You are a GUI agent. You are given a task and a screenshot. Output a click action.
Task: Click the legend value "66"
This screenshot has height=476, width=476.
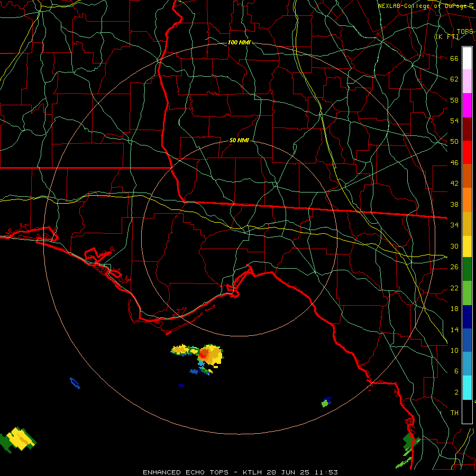(x=454, y=59)
